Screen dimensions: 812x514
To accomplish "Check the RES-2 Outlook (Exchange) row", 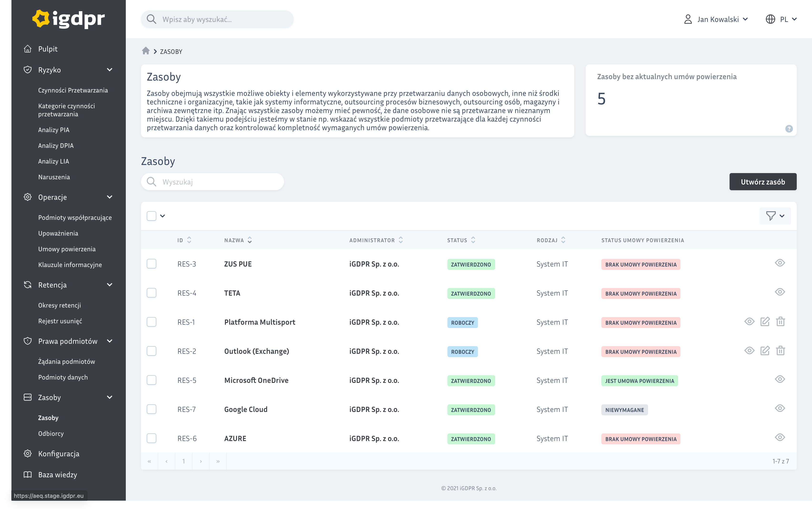I will click(151, 351).
